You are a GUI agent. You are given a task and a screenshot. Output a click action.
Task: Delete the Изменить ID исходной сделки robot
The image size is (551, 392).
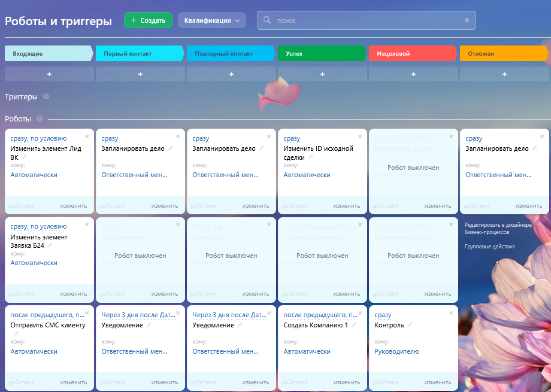coord(360,136)
